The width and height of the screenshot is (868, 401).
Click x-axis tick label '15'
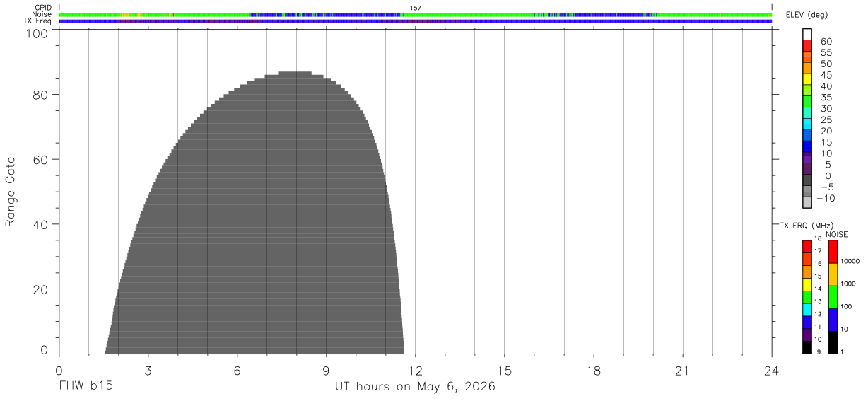(504, 371)
